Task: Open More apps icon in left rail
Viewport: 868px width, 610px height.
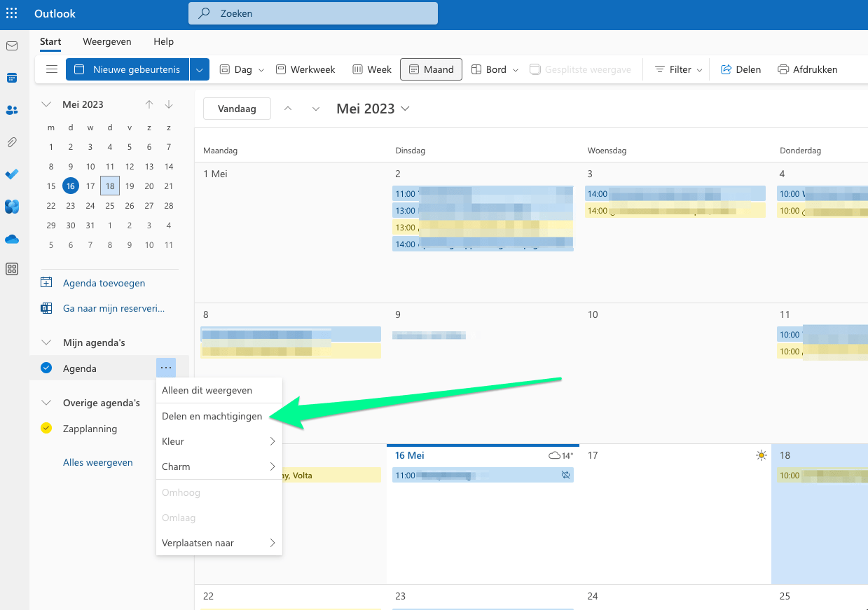Action: coord(12,269)
